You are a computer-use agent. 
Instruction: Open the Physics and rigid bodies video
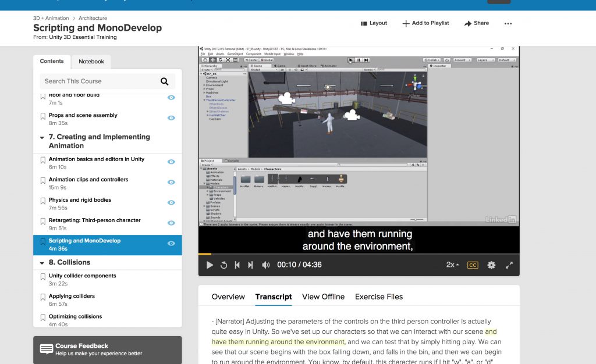click(x=80, y=199)
